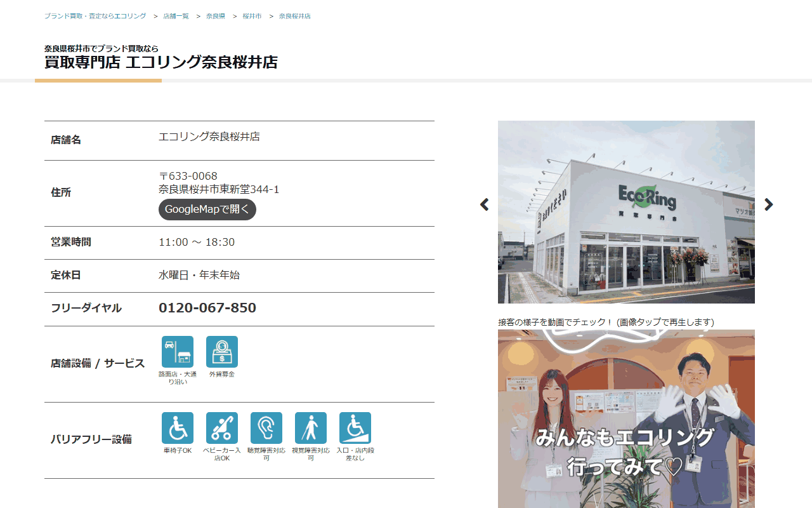Screen dimensions: 812x508
Task: Open the address with the GoogleMapで開く button
Action: click(x=207, y=210)
